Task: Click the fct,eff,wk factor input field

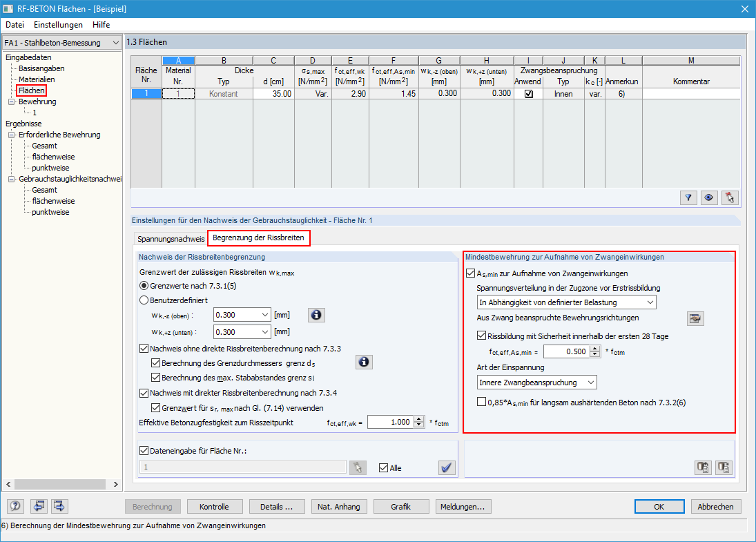Action: tap(391, 422)
